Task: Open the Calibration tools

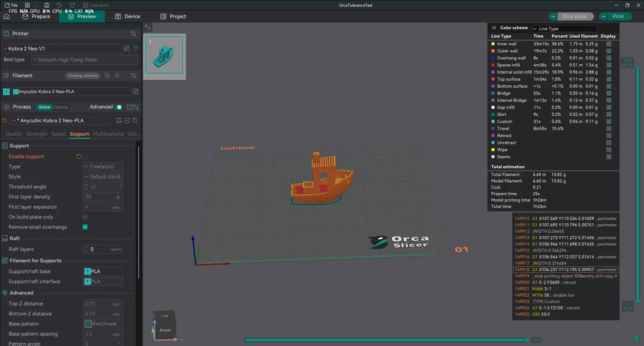Action: (x=97, y=5)
